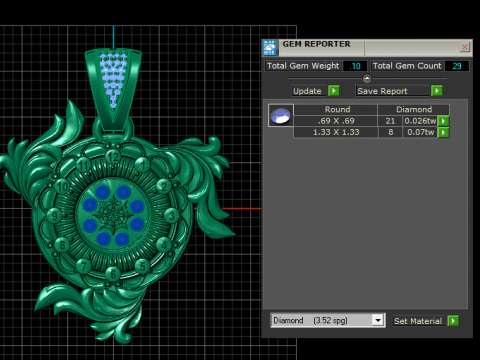Screen dimensions: 480x360
Task: Select the 1.33 X 1.33 gem size cell
Action: (336, 132)
